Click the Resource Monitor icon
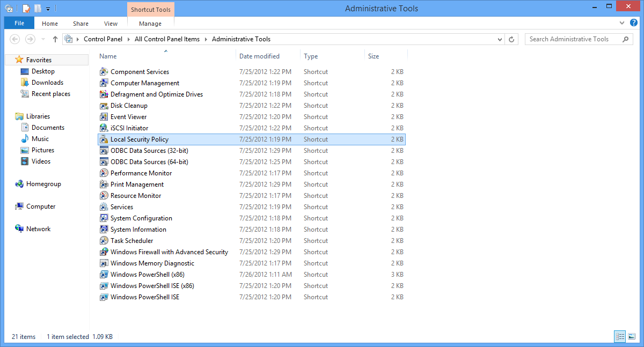The width and height of the screenshot is (644, 347). pos(104,196)
